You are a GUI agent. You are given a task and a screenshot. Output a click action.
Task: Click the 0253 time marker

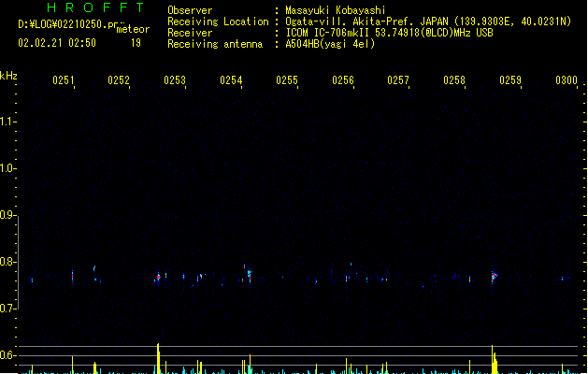(175, 80)
